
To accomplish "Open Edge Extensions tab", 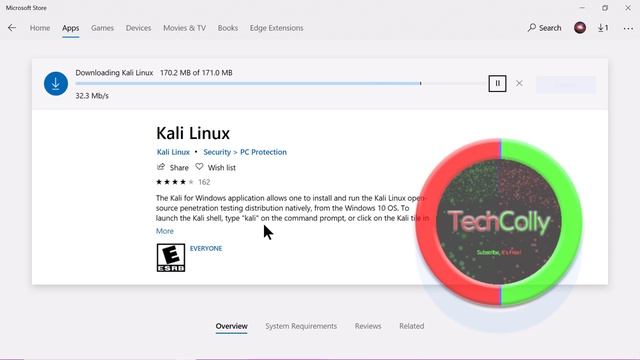I will pyautogui.click(x=276, y=28).
